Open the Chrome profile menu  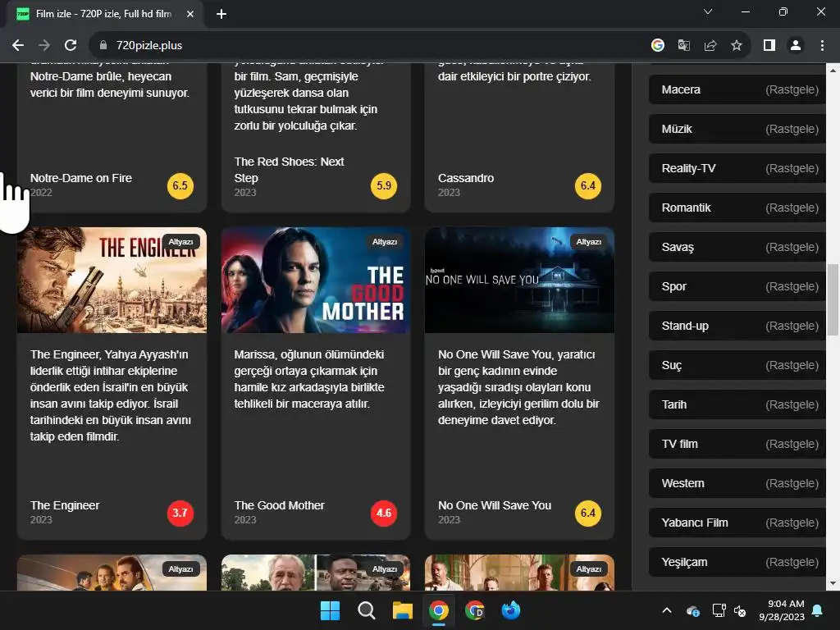(x=796, y=46)
